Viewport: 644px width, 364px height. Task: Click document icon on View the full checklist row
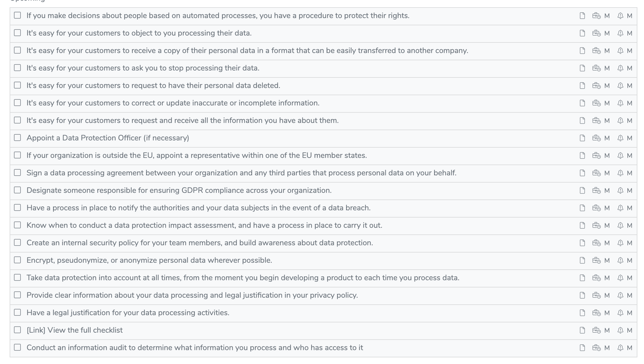click(582, 330)
